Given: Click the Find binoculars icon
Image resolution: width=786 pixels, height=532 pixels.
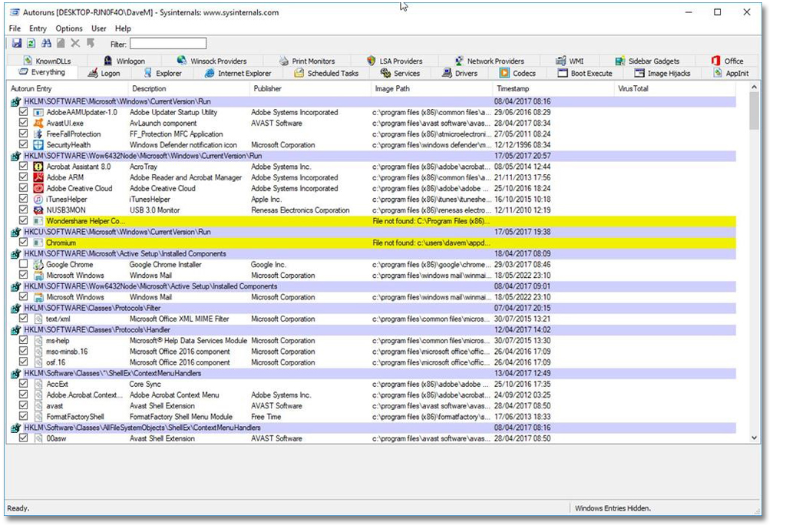Looking at the screenshot, I should (x=46, y=44).
